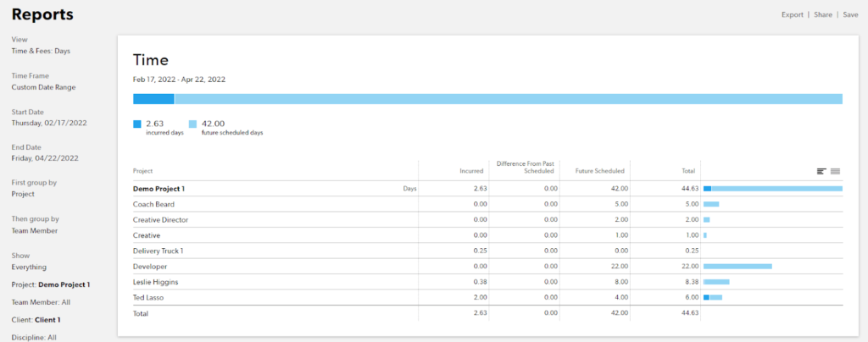Save the report
Viewport: 868px width, 342px height.
(851, 15)
